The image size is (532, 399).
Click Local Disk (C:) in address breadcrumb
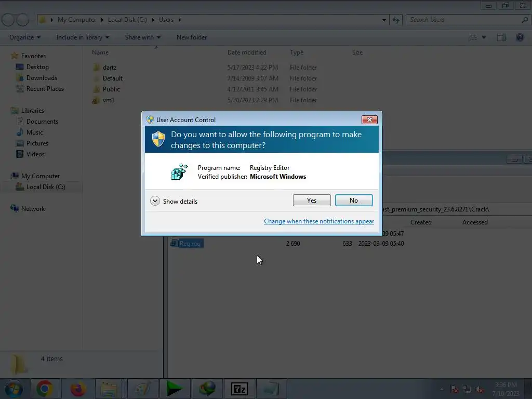[x=127, y=20]
